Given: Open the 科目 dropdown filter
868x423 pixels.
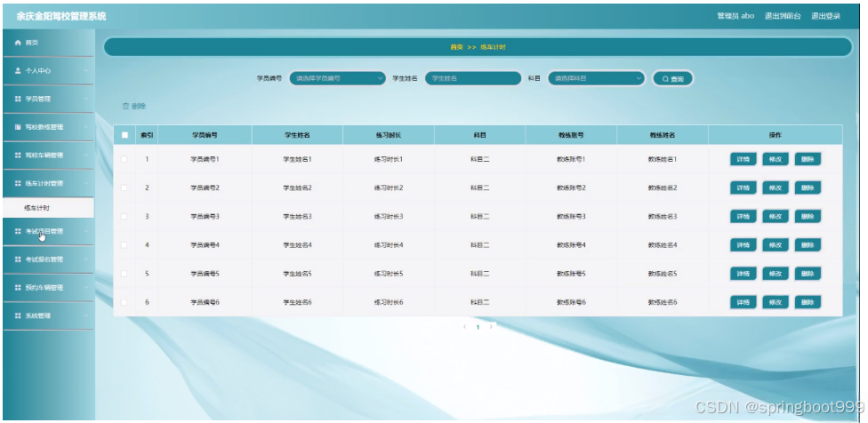Looking at the screenshot, I should (x=597, y=78).
